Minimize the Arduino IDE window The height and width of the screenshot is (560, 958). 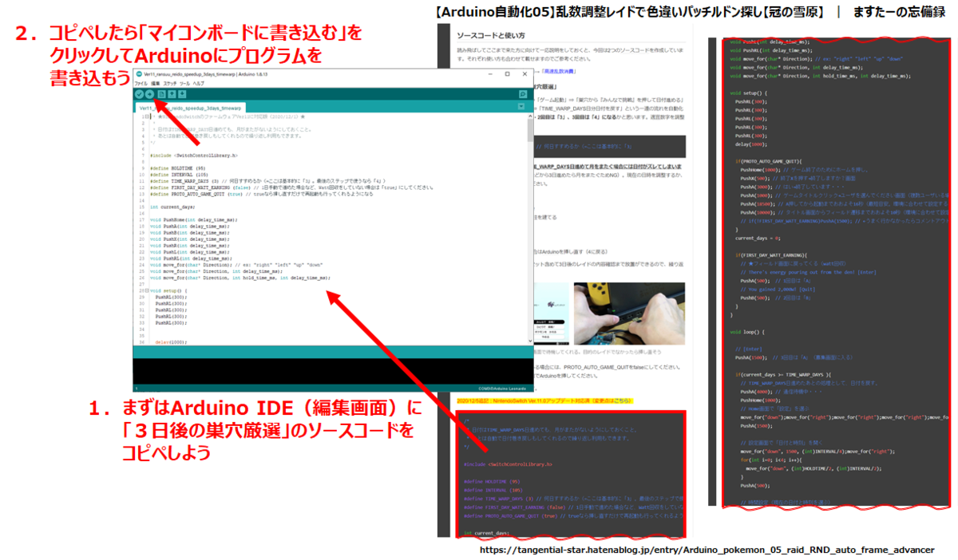[491, 74]
